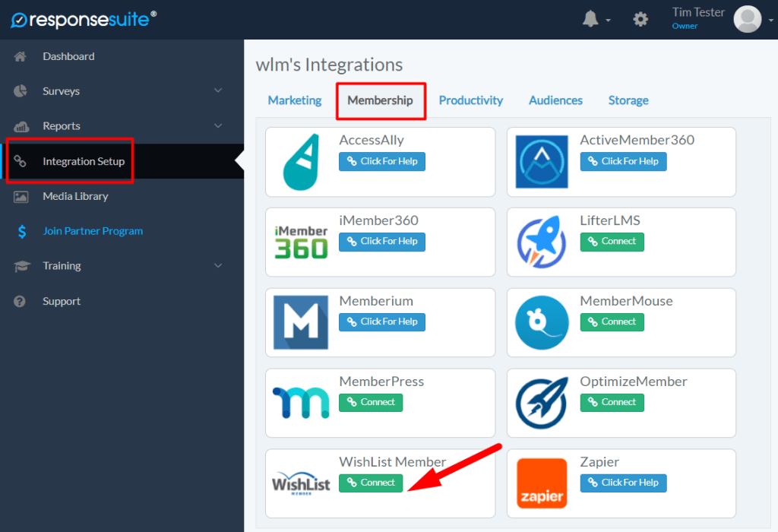778x532 pixels.
Task: Click the LifterLMS rocket logo
Action: (x=541, y=242)
